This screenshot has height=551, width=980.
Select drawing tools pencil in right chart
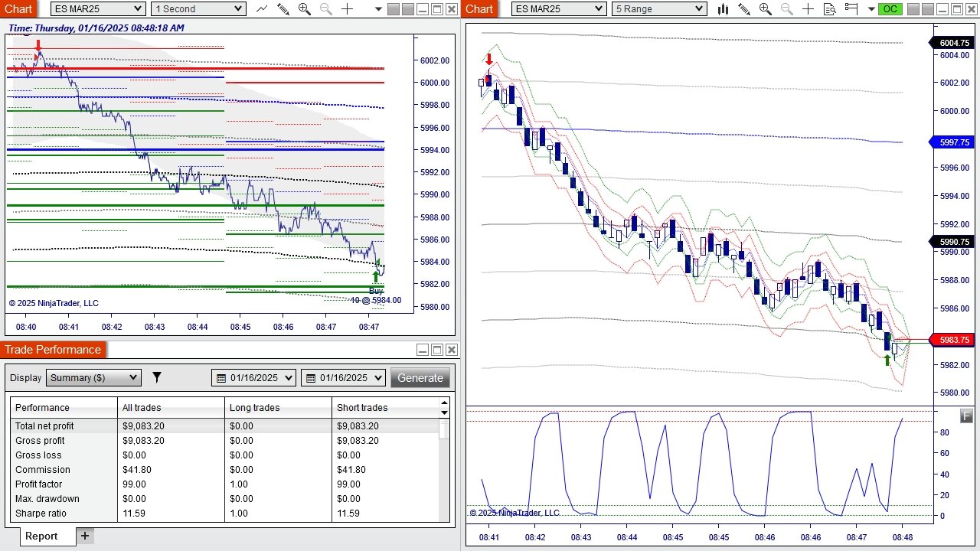pos(744,9)
